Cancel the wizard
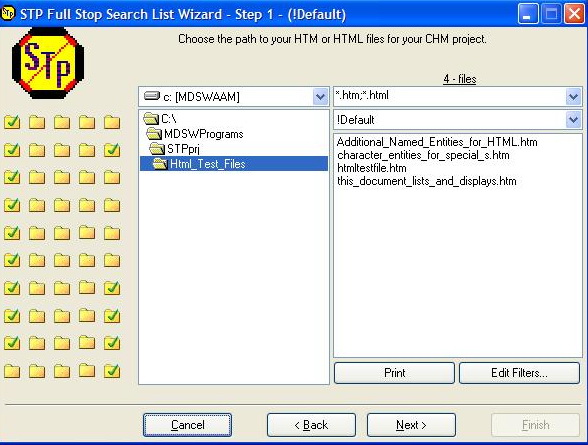This screenshot has height=445, width=588. point(188,425)
